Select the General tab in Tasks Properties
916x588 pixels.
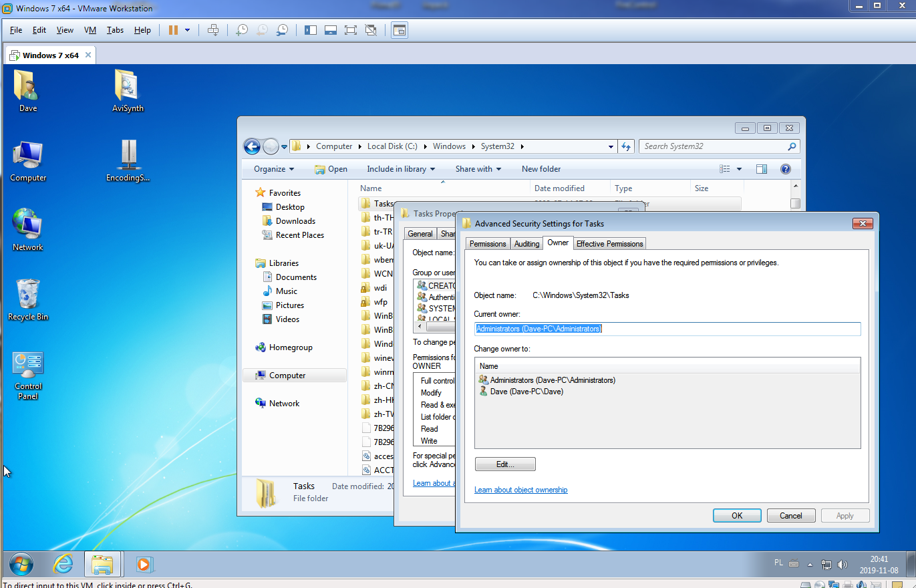[420, 234]
